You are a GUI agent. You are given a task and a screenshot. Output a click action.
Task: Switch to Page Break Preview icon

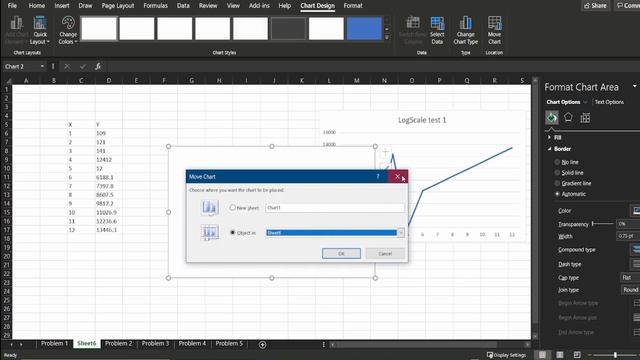click(x=577, y=355)
